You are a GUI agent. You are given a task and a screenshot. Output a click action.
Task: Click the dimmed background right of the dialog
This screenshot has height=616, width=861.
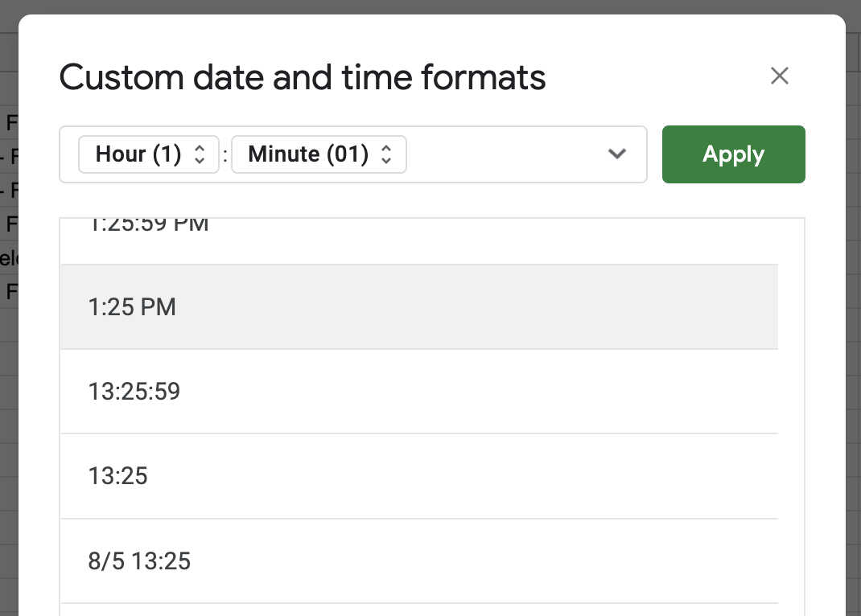click(x=853, y=329)
